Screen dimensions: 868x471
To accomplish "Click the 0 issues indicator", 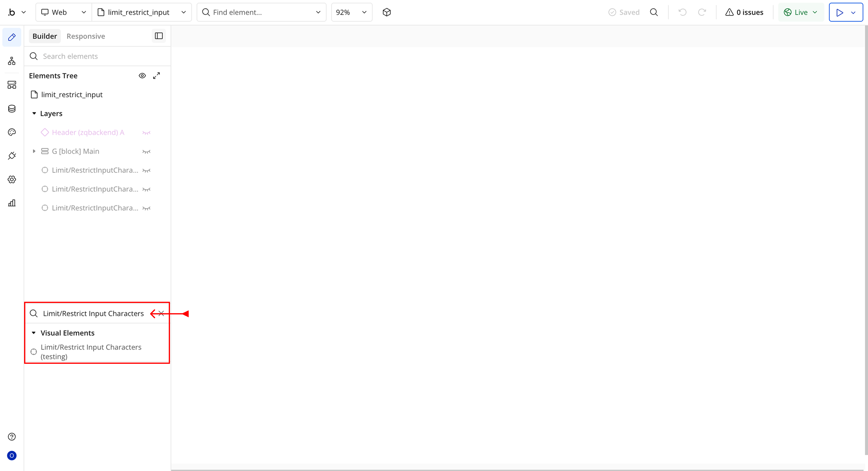I will click(744, 12).
